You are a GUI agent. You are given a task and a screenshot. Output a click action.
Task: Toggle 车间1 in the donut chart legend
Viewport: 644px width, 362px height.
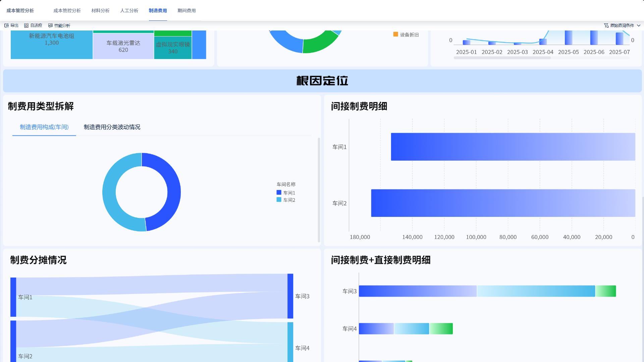point(285,192)
